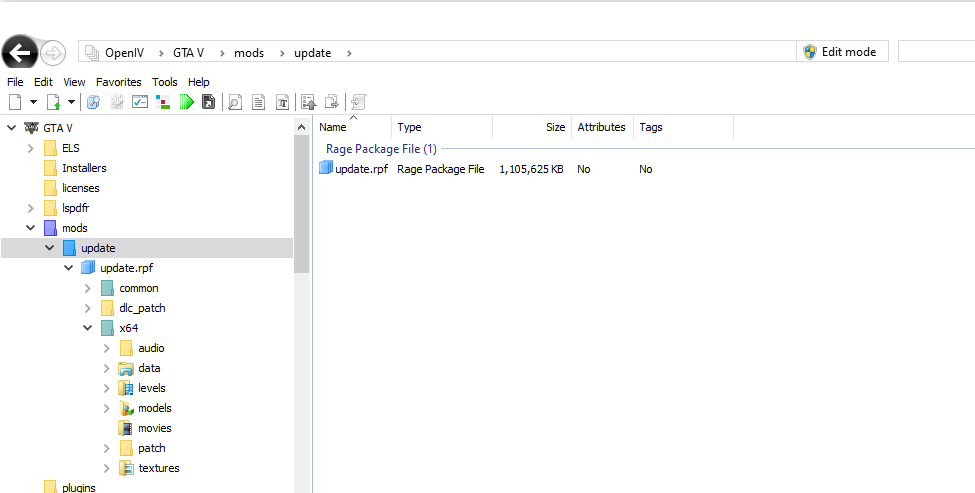Expand the dlc_patch folder node
This screenshot has height=493, width=975.
88,308
